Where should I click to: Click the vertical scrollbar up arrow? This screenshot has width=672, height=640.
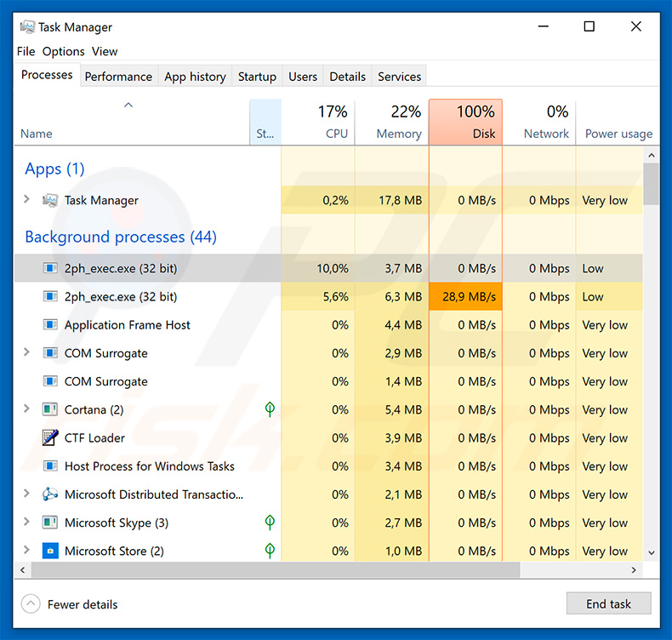pyautogui.click(x=652, y=155)
